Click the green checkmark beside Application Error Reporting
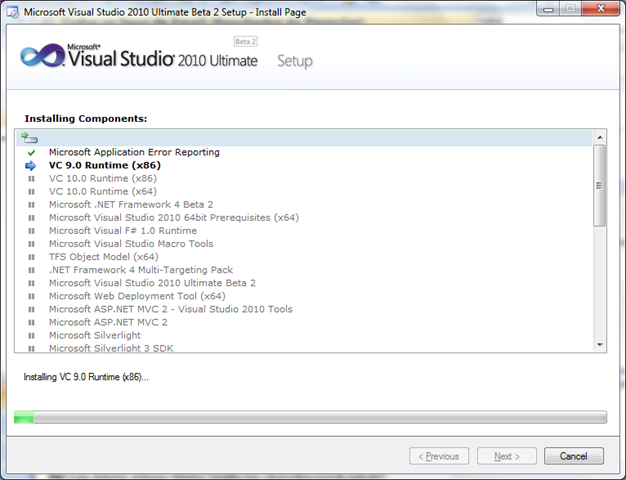The height and width of the screenshot is (480, 626). point(32,153)
